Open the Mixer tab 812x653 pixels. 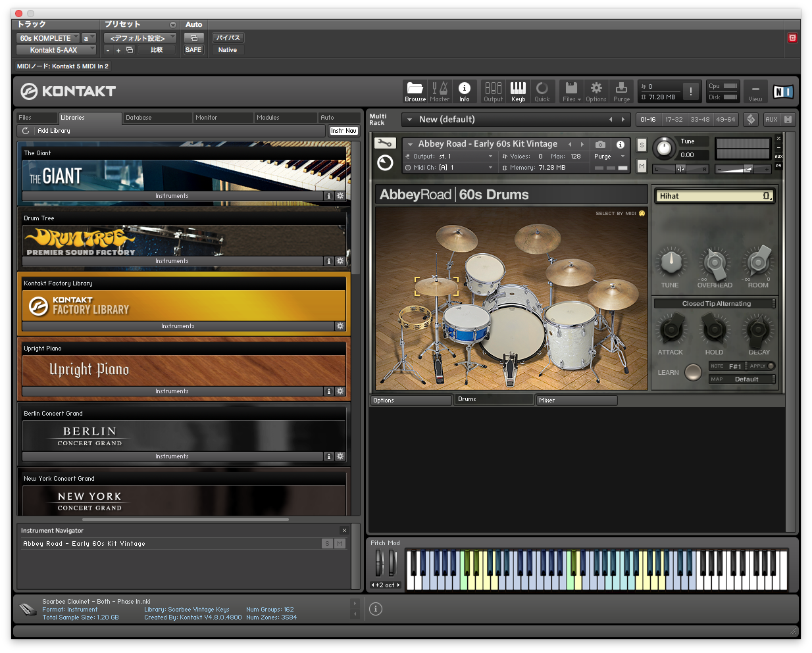point(576,400)
